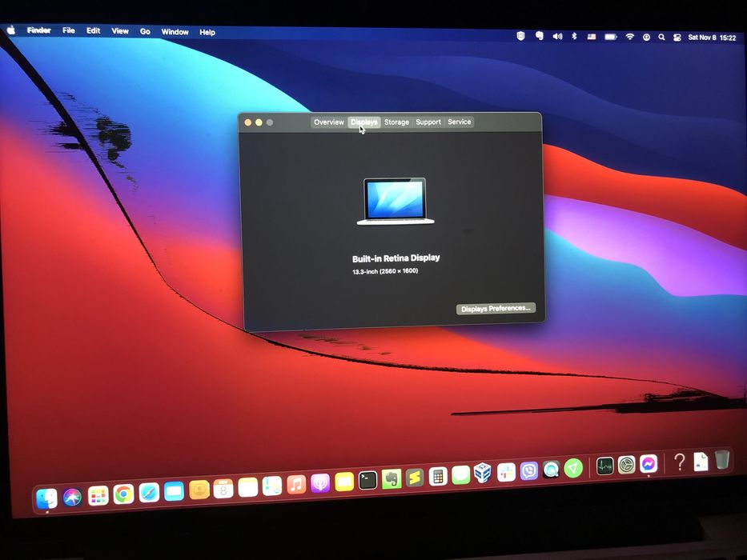The height and width of the screenshot is (560, 747).
Task: Open the File menu
Action: pyautogui.click(x=69, y=30)
